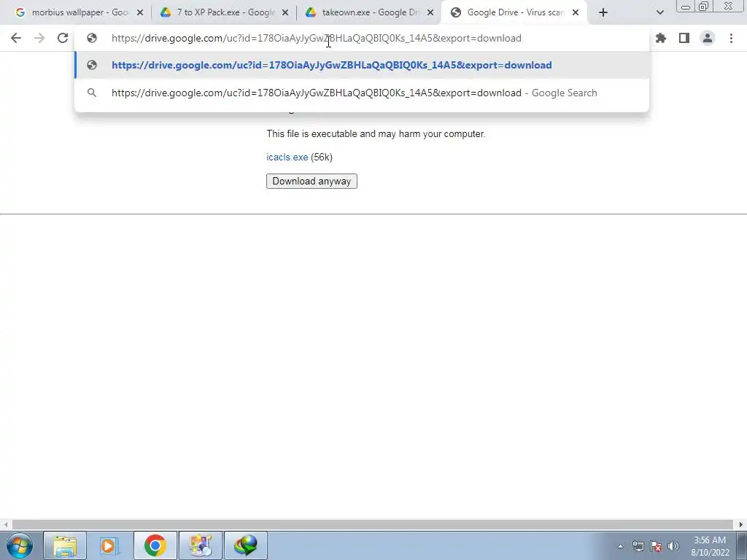Click the scrollbar right arrow

(x=741, y=524)
